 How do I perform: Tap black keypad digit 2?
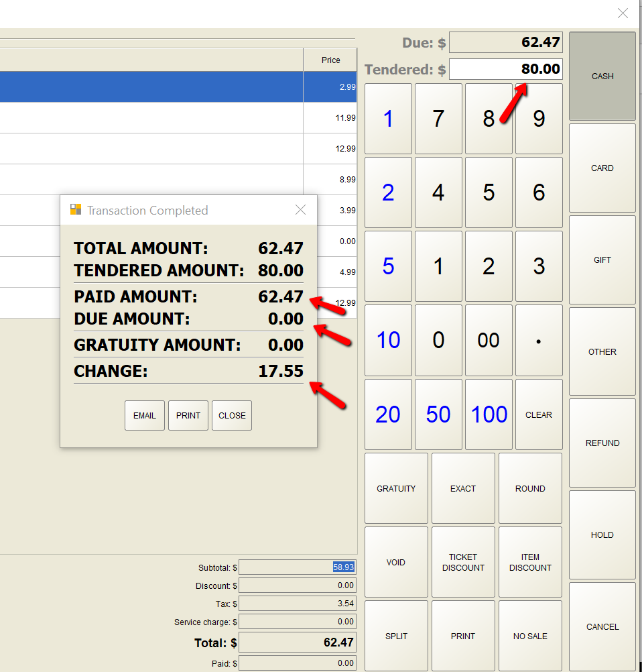[489, 266]
